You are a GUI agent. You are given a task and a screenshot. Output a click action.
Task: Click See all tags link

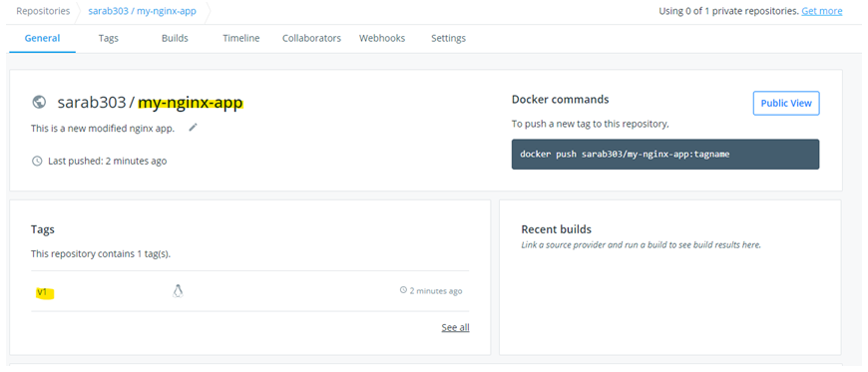click(456, 327)
